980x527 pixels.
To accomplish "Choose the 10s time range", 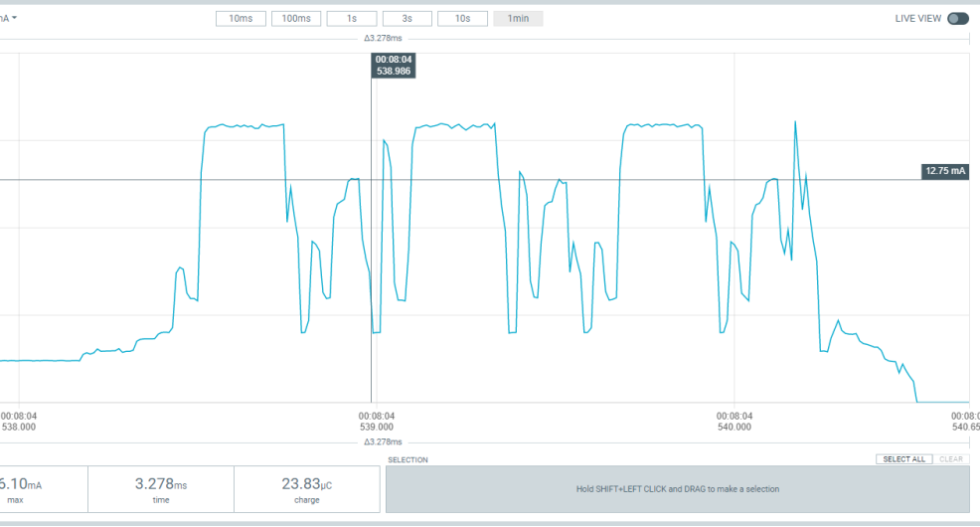I will (x=462, y=19).
